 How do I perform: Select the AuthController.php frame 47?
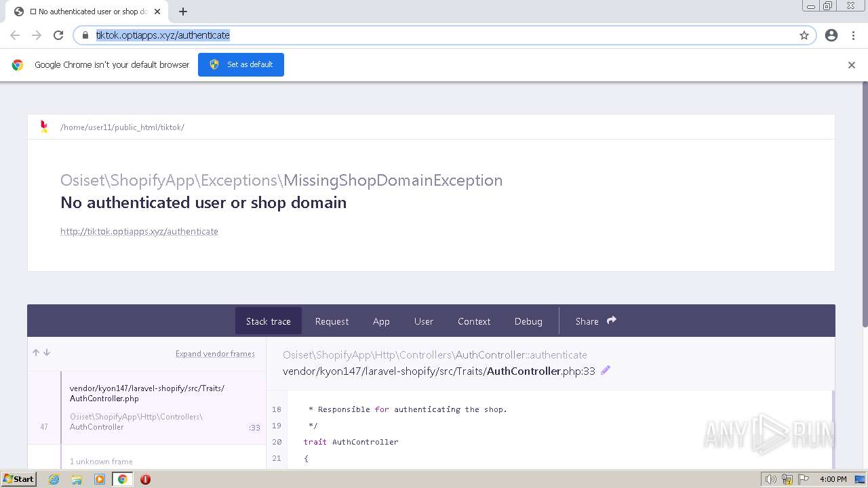click(146, 407)
